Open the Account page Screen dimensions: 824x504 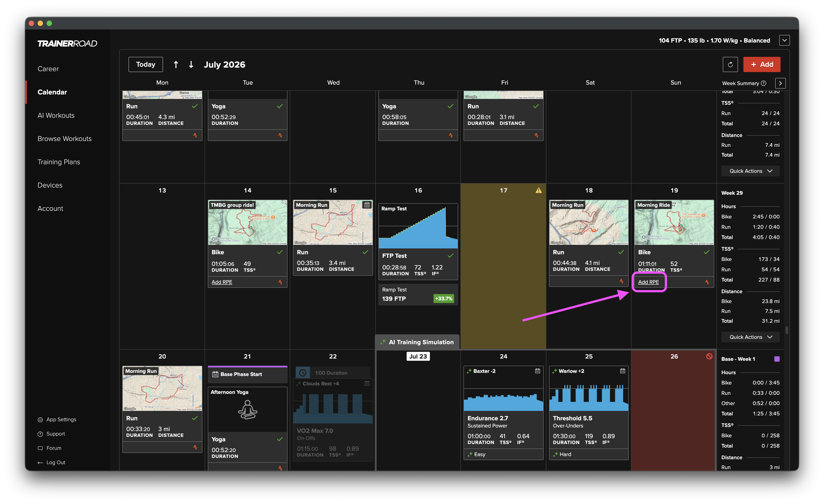50,209
